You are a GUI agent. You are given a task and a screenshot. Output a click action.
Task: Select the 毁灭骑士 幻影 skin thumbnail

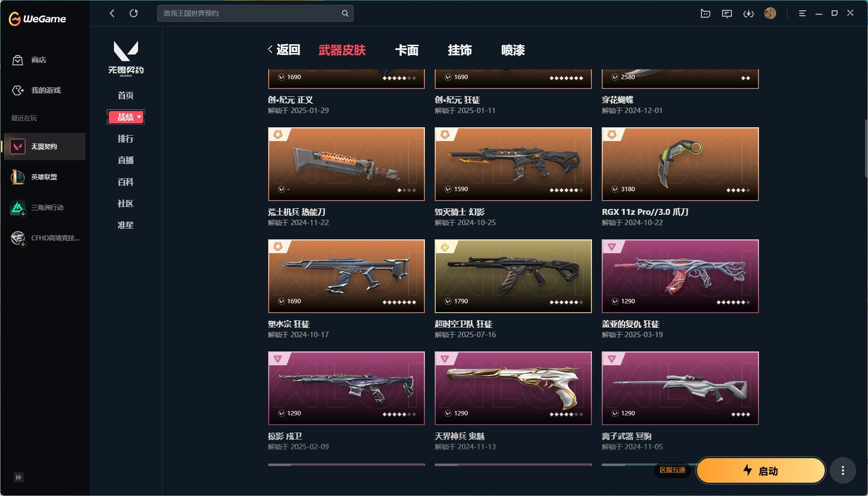[513, 164]
